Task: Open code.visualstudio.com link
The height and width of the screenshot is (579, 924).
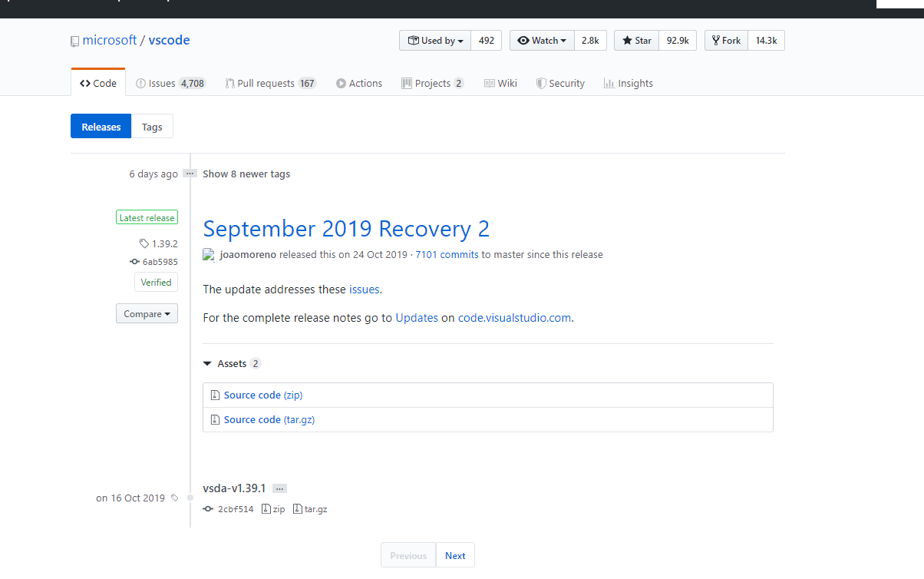Action: click(514, 317)
